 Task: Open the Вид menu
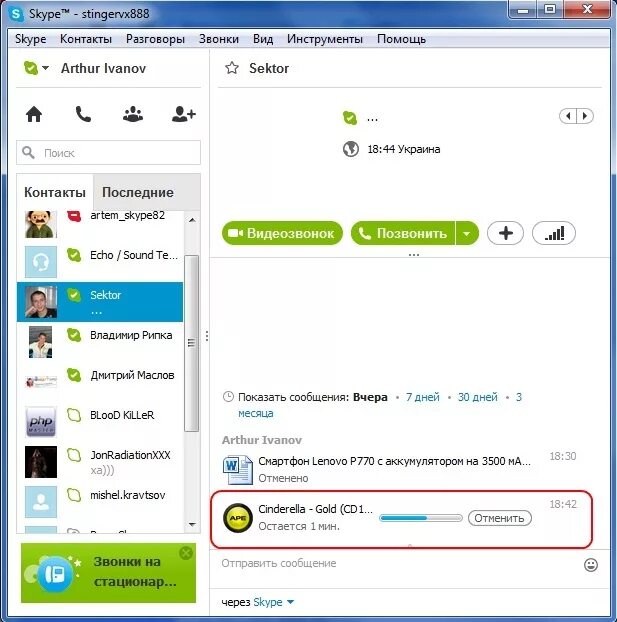[263, 39]
